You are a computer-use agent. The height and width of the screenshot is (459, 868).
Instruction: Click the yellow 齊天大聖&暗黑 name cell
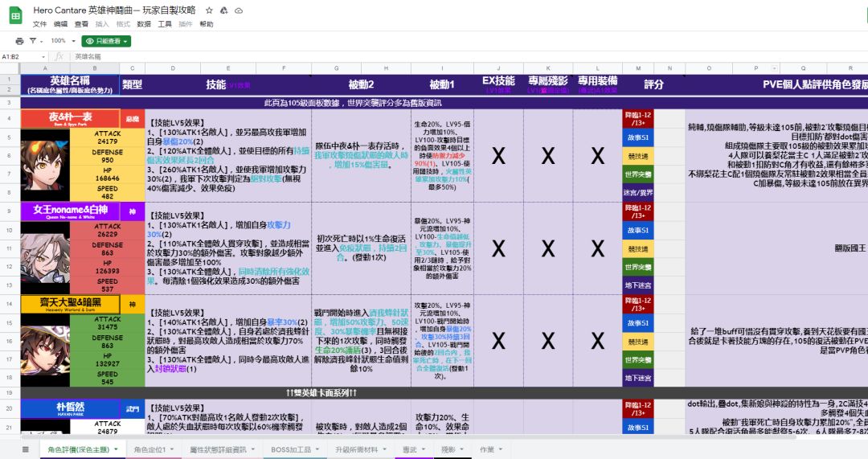(70, 304)
